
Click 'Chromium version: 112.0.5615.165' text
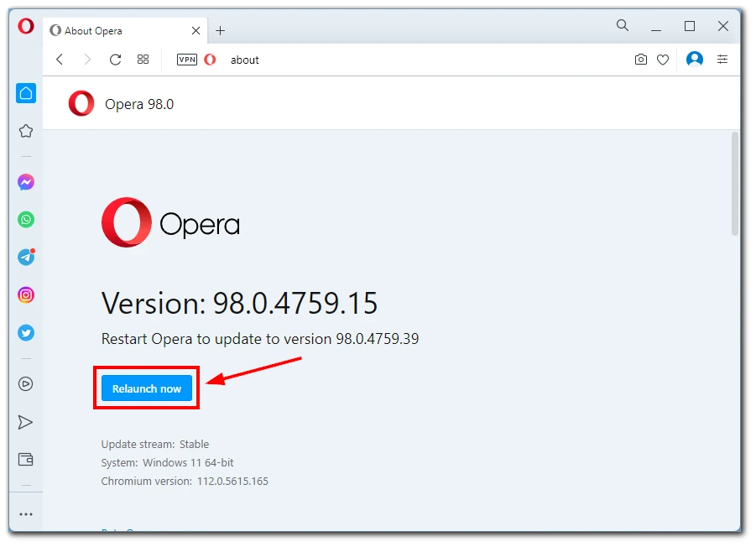[x=185, y=481]
